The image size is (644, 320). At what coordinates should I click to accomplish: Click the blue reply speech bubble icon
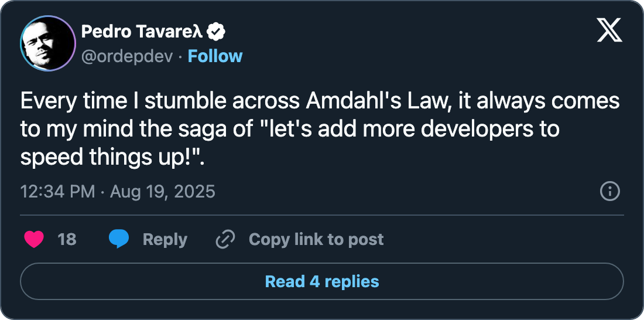tap(119, 239)
